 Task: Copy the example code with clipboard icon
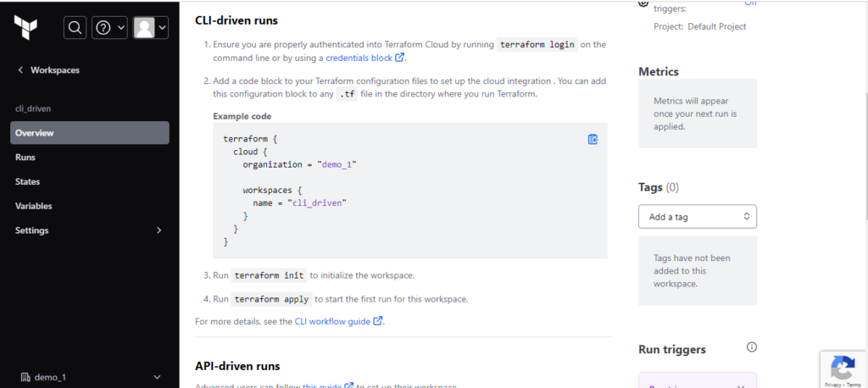(x=593, y=140)
